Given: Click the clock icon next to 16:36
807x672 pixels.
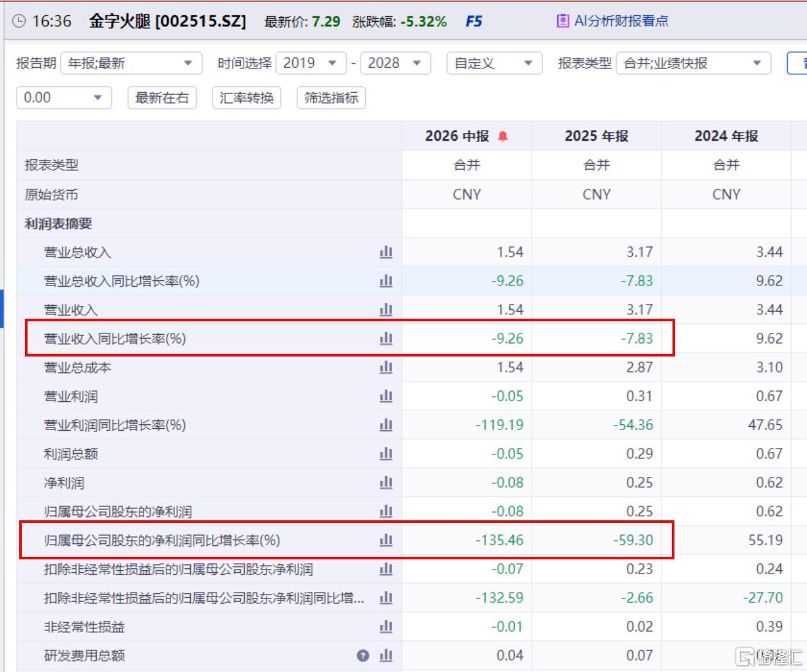Looking at the screenshot, I should [x=19, y=21].
